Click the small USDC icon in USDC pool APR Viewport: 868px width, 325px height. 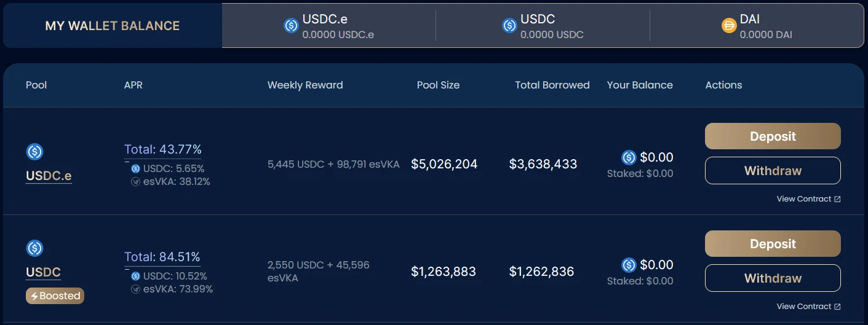point(135,276)
